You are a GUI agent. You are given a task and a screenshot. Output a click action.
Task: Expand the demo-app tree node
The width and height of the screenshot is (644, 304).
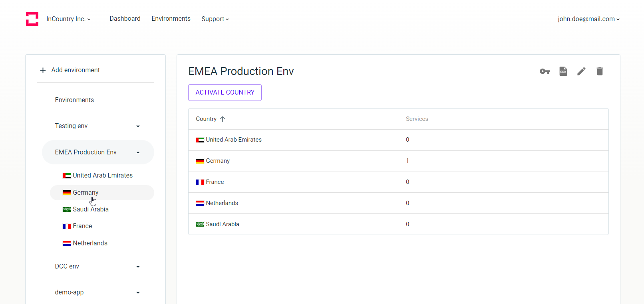tap(138, 292)
